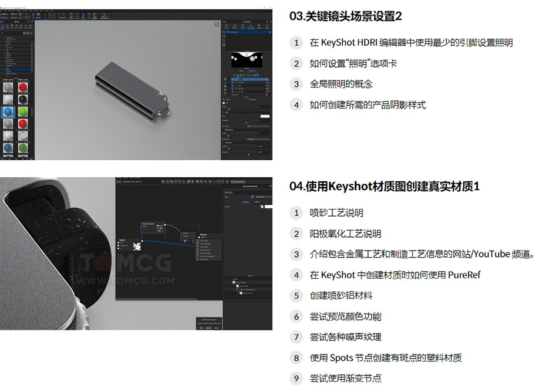This screenshot has width=546, height=392.
Task: Select the light green plastic material sphere
Action: (23, 111)
